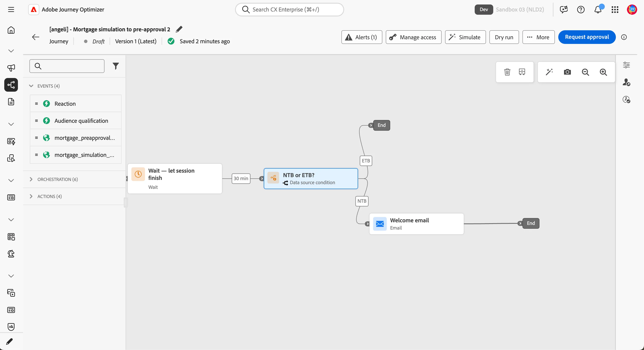Open Campaigns megaphone icon in sidebar
The image size is (644, 350).
11,68
